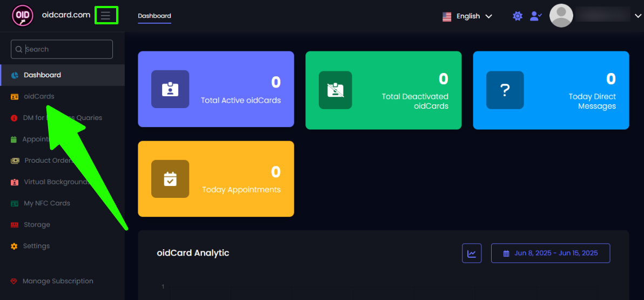Open the Jun 8 - Jun 15 date range picker
Screen dimensions: 644x300
coord(551,253)
